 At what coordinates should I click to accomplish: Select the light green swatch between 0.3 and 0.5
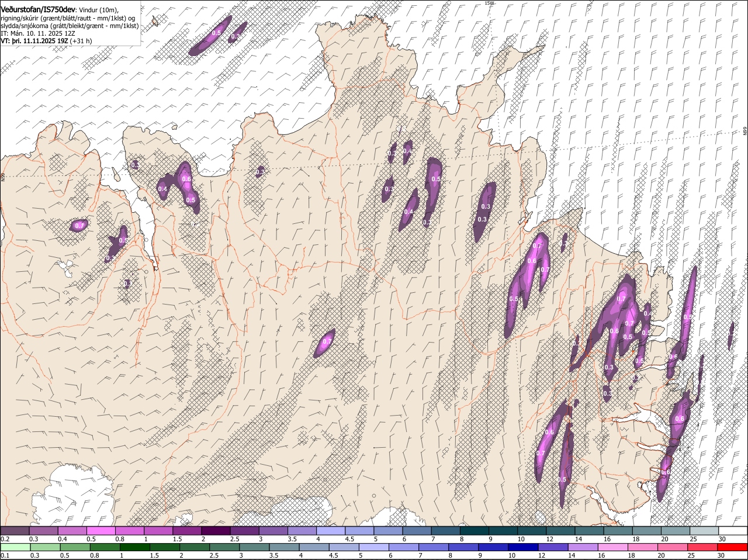pos(45,547)
